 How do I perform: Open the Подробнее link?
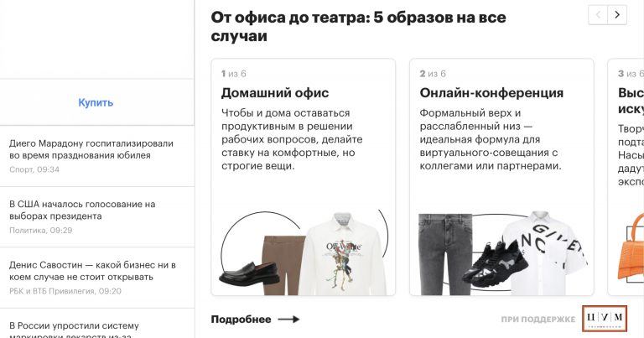coord(241,319)
